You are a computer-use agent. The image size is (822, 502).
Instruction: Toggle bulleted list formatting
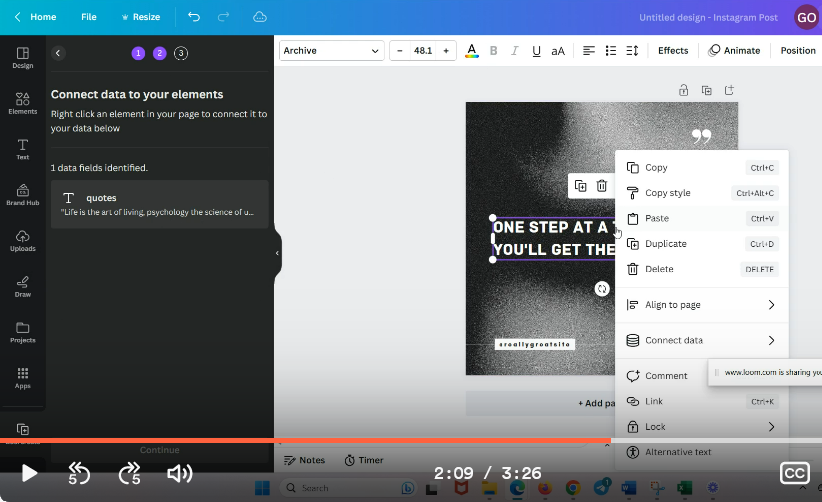coord(611,50)
